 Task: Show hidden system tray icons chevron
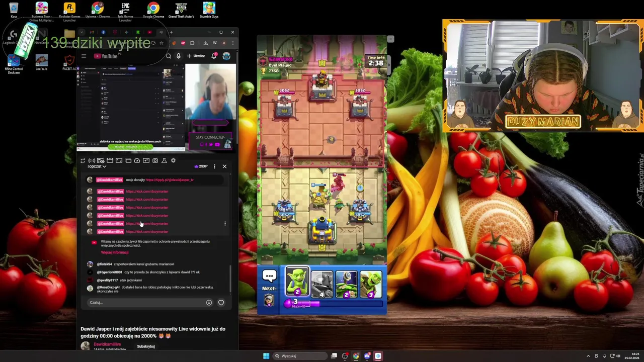[588, 356]
